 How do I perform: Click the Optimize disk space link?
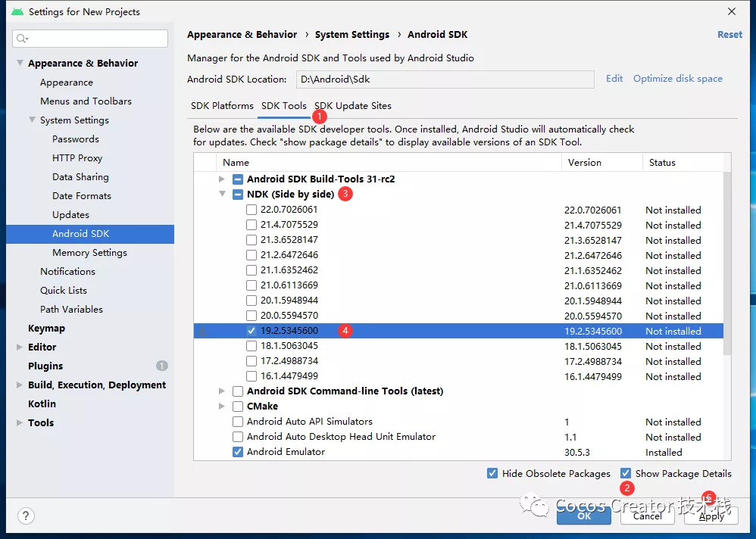[x=677, y=79]
